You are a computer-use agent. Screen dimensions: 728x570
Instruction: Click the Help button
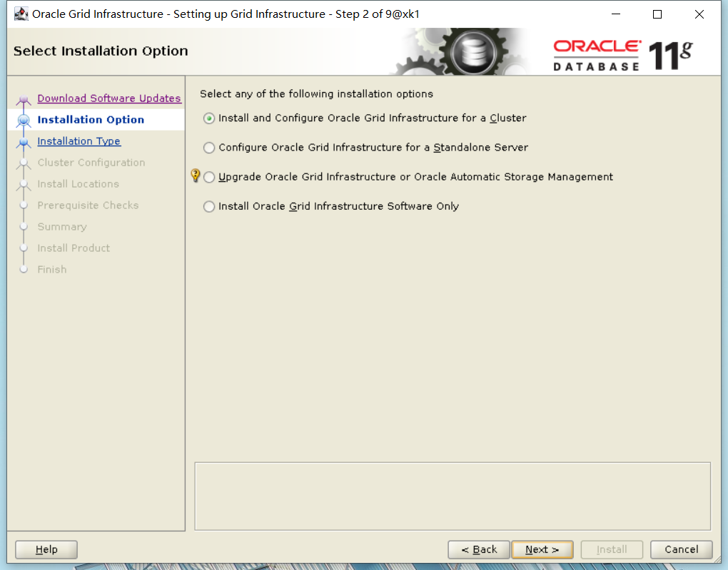tap(46, 549)
